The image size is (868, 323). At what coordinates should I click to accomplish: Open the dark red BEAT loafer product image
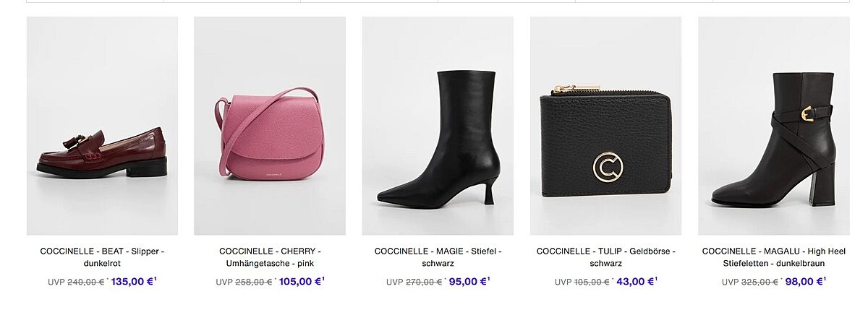pyautogui.click(x=102, y=126)
